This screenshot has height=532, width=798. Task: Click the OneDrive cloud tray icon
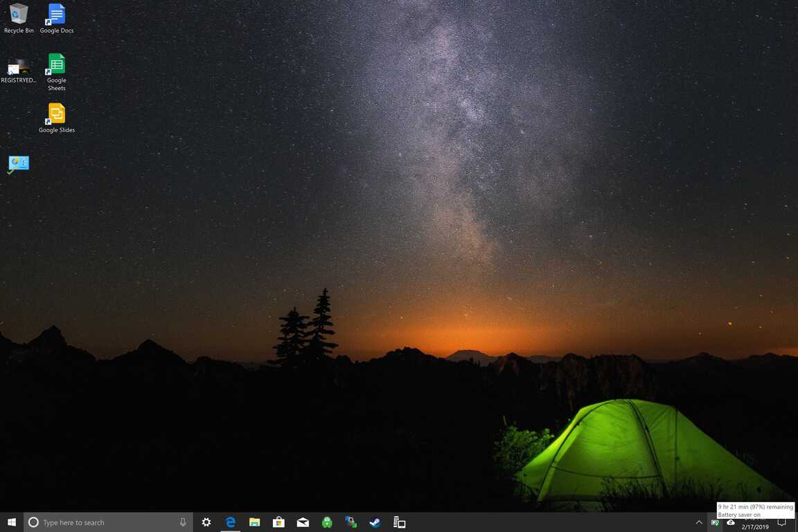[730, 522]
